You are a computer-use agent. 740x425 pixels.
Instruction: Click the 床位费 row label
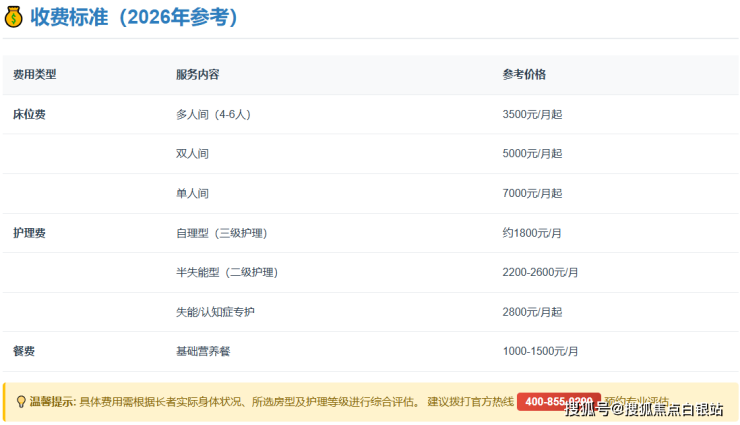29,114
